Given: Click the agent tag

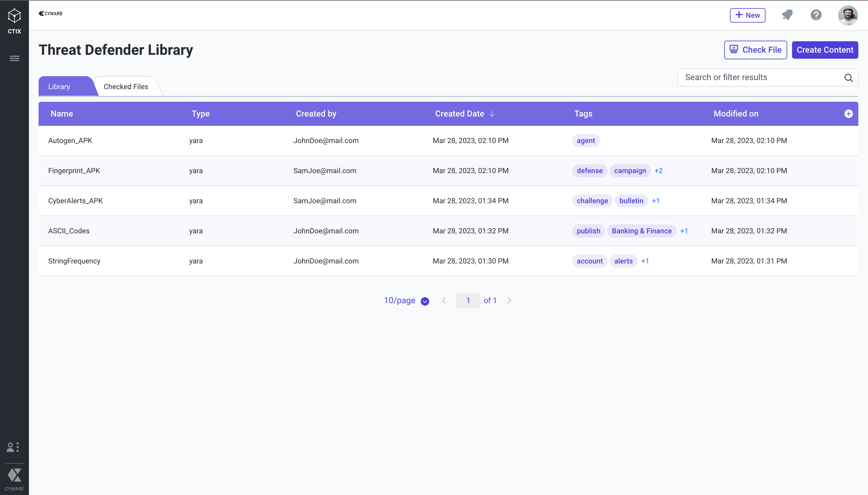Looking at the screenshot, I should click(x=586, y=141).
